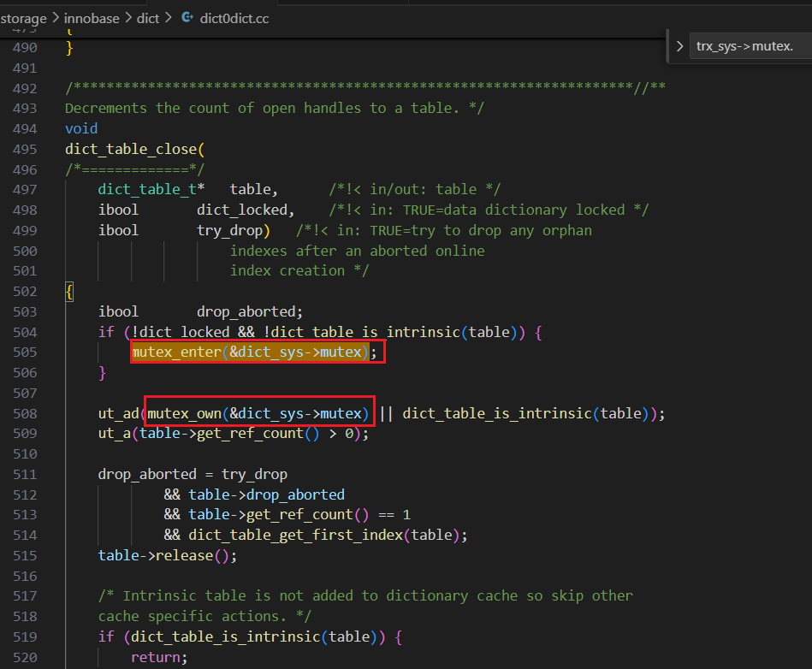Click 'drop_aborted;' declaration on line 503
The height and width of the screenshot is (669, 812).
click(250, 311)
